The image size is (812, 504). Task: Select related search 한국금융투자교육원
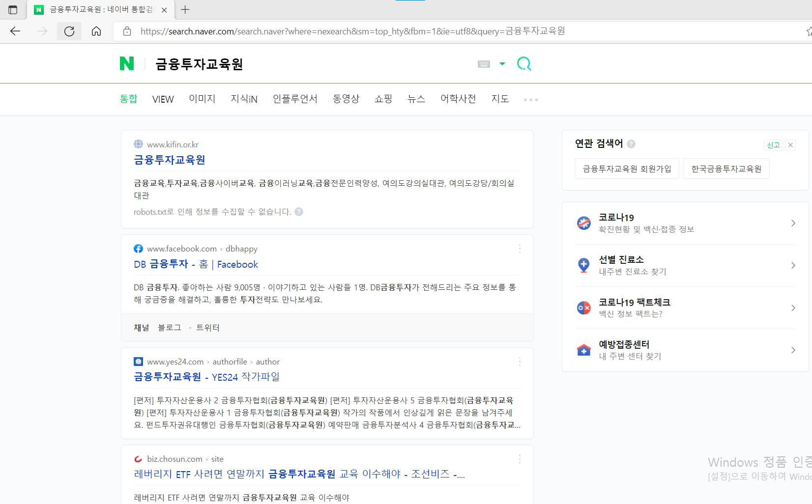pos(726,168)
